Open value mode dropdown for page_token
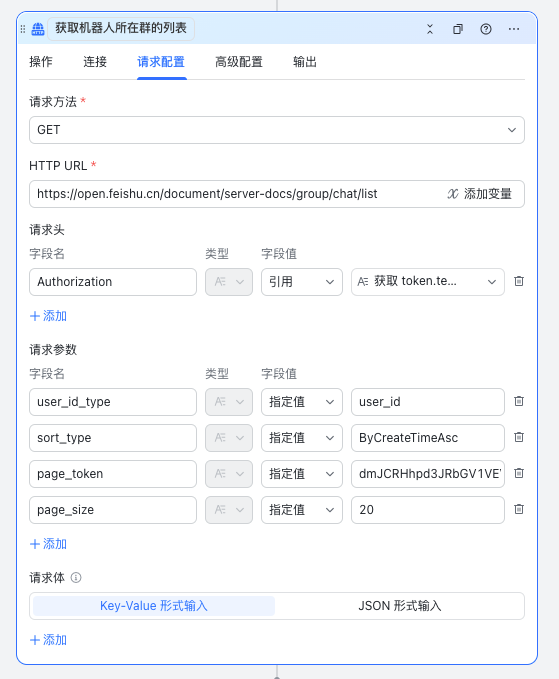This screenshot has width=559, height=679. click(302, 474)
